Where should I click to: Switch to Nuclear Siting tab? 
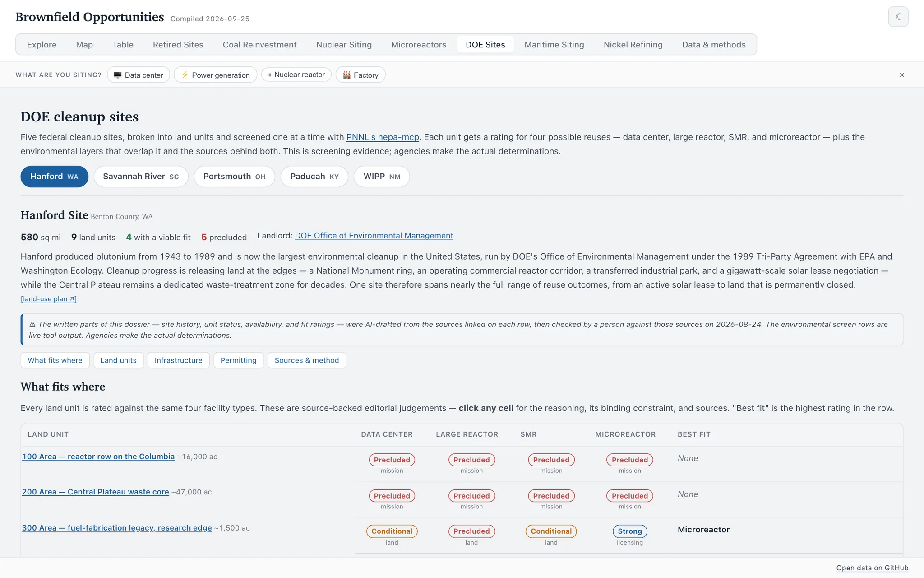click(x=344, y=45)
